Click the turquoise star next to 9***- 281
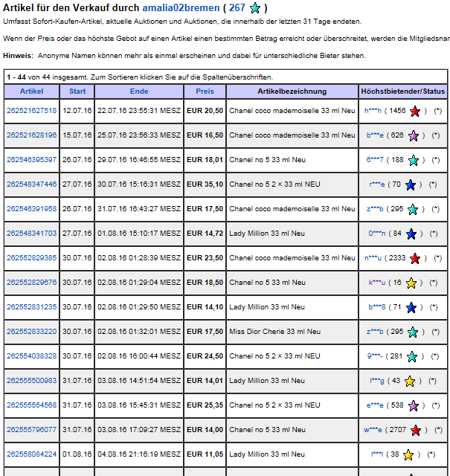The height and width of the screenshot is (476, 450). (x=412, y=357)
